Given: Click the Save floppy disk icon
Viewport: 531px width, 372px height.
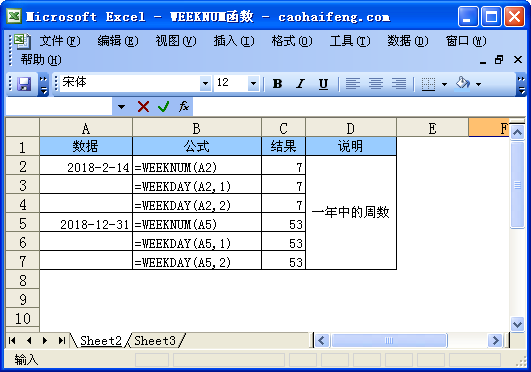Looking at the screenshot, I should pos(24,84).
